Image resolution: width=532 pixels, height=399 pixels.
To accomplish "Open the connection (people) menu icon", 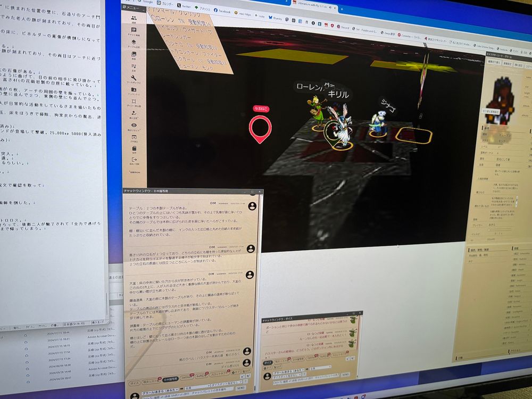I will [134, 18].
